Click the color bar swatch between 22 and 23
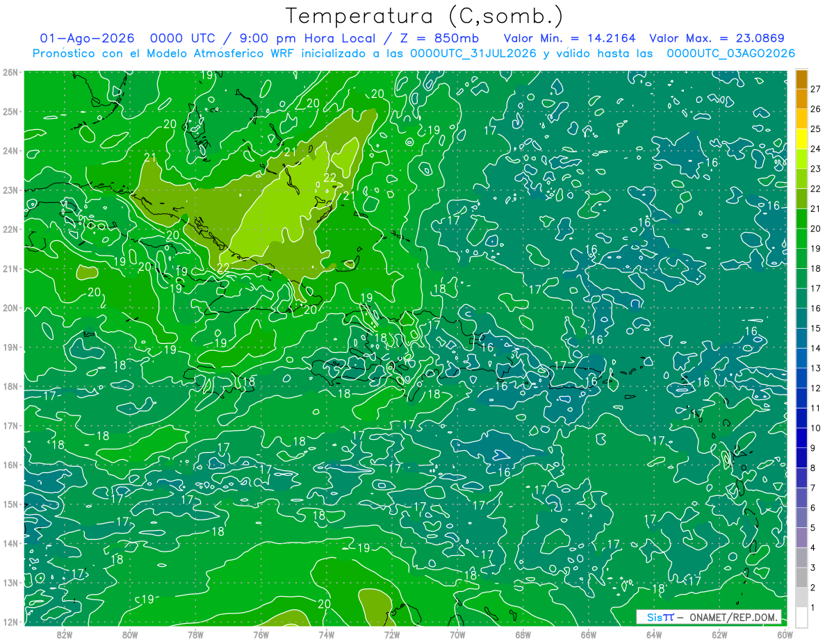 802,179
